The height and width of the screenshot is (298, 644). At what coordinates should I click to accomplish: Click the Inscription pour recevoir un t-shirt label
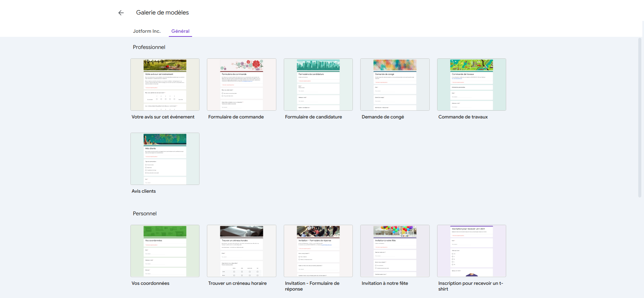pyautogui.click(x=470, y=286)
